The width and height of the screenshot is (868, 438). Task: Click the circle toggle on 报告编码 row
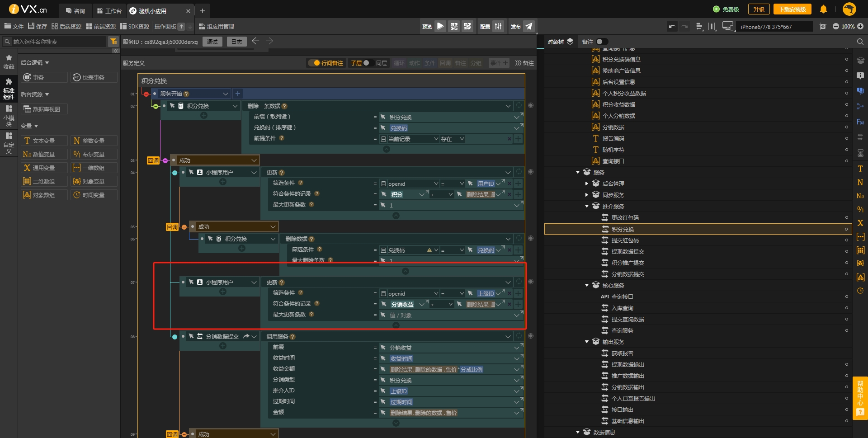pyautogui.click(x=846, y=138)
